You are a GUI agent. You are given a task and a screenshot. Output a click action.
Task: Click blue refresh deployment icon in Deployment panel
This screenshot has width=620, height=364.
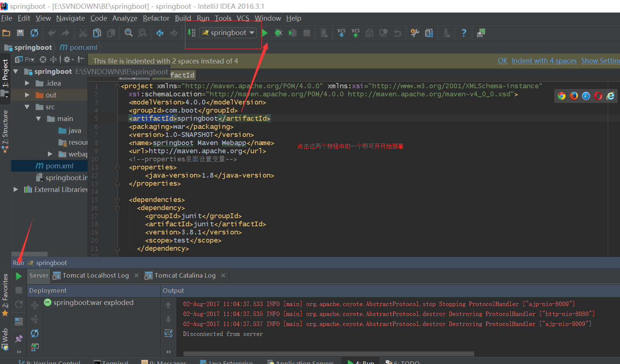pos(35,333)
